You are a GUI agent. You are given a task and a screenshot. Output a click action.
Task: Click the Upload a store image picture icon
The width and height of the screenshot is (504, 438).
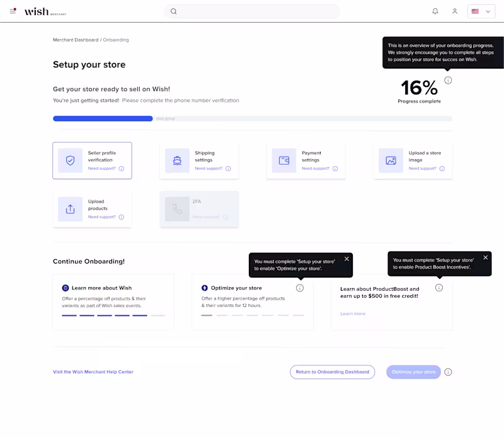point(391,160)
